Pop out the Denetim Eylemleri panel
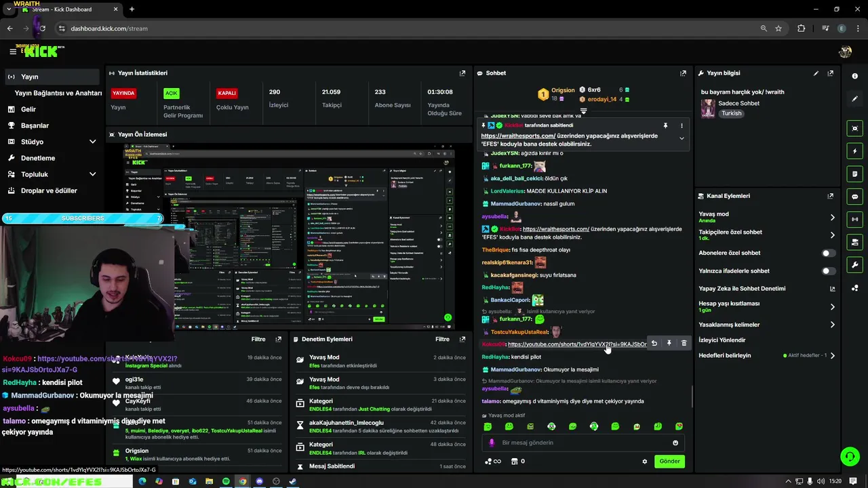This screenshot has height=488, width=868. (462, 339)
